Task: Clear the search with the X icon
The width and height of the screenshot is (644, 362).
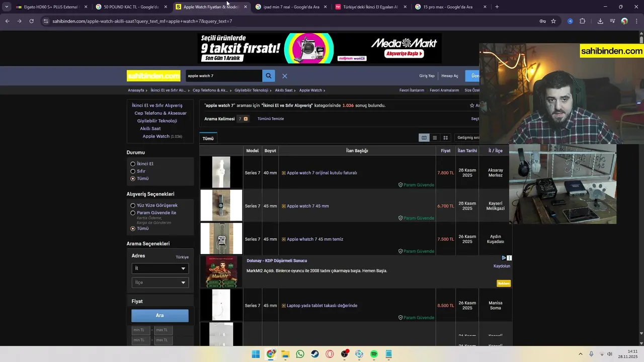Action: tap(285, 76)
